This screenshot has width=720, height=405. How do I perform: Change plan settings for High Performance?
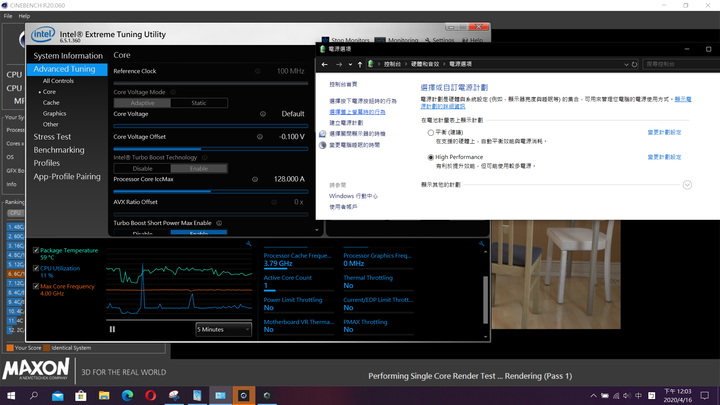coord(664,157)
